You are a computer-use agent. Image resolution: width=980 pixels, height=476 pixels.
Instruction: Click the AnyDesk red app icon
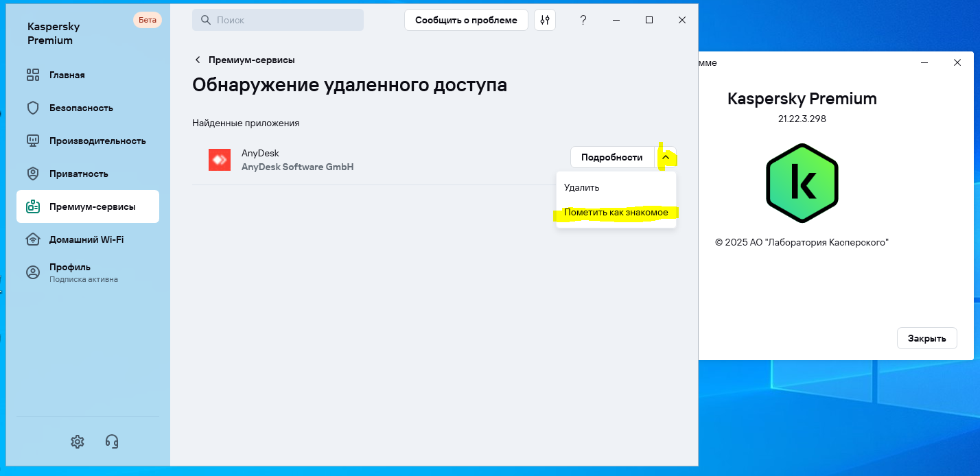(220, 160)
